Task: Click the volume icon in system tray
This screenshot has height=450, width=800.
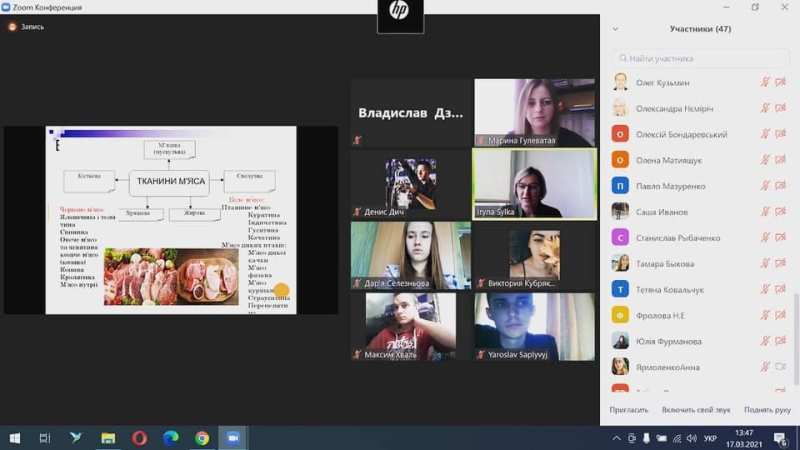Action: pyautogui.click(x=692, y=438)
